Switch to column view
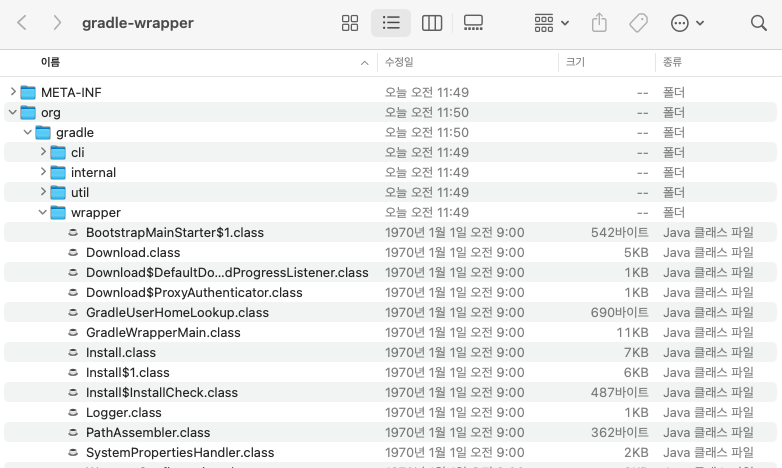 click(x=432, y=23)
